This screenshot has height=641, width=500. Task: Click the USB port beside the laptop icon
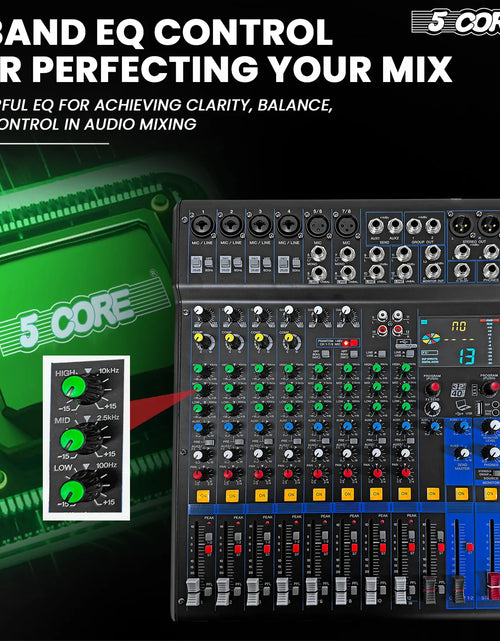point(478,408)
